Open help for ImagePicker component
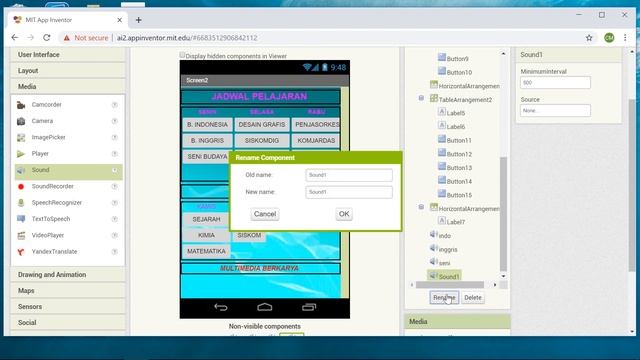640x360 pixels. pyautogui.click(x=115, y=138)
